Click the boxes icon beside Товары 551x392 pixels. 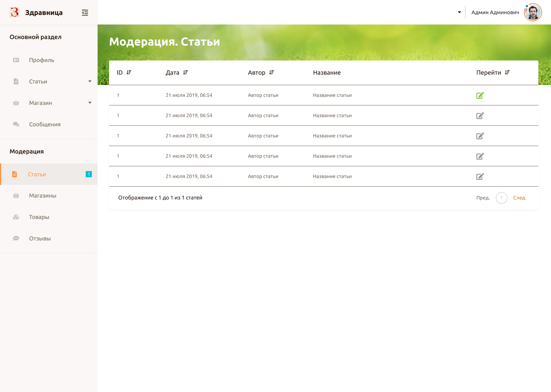(16, 217)
